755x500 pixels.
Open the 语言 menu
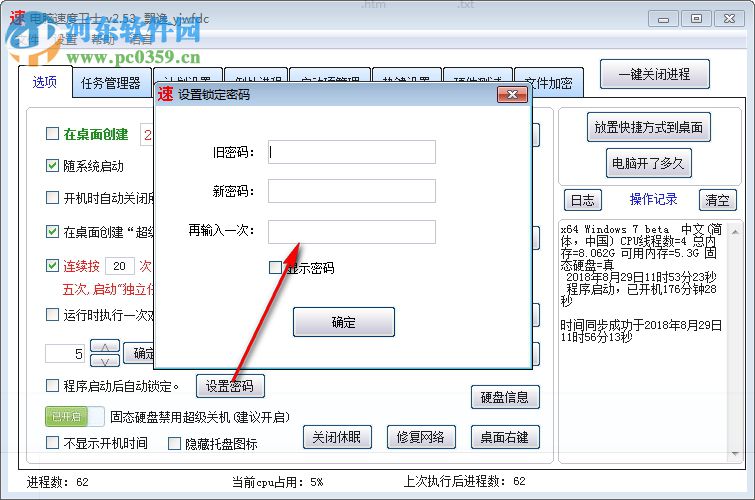click(141, 39)
